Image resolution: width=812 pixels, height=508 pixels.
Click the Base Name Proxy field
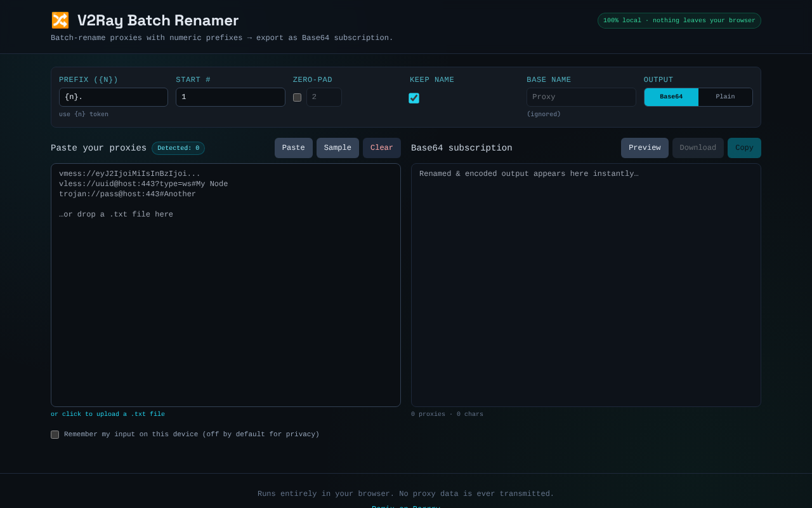tap(581, 97)
